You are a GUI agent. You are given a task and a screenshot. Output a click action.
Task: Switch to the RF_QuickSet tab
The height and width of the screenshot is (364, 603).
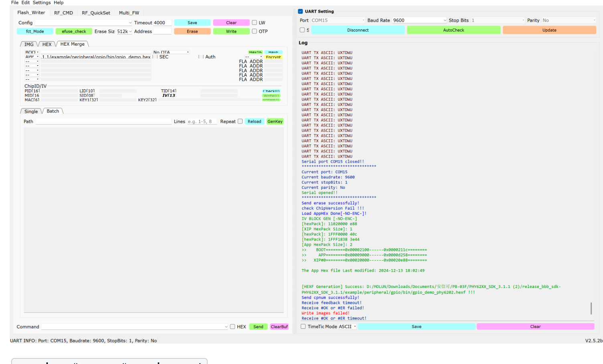tap(96, 13)
